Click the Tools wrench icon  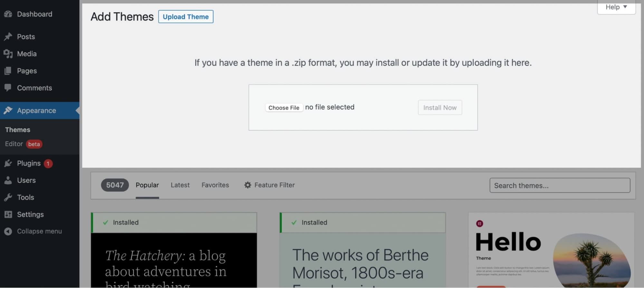8,198
